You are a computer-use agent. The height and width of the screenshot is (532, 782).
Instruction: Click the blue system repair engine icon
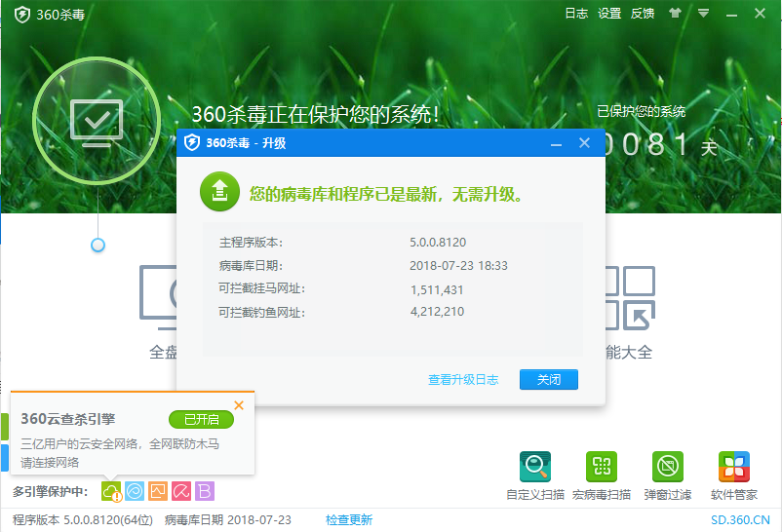point(135,491)
